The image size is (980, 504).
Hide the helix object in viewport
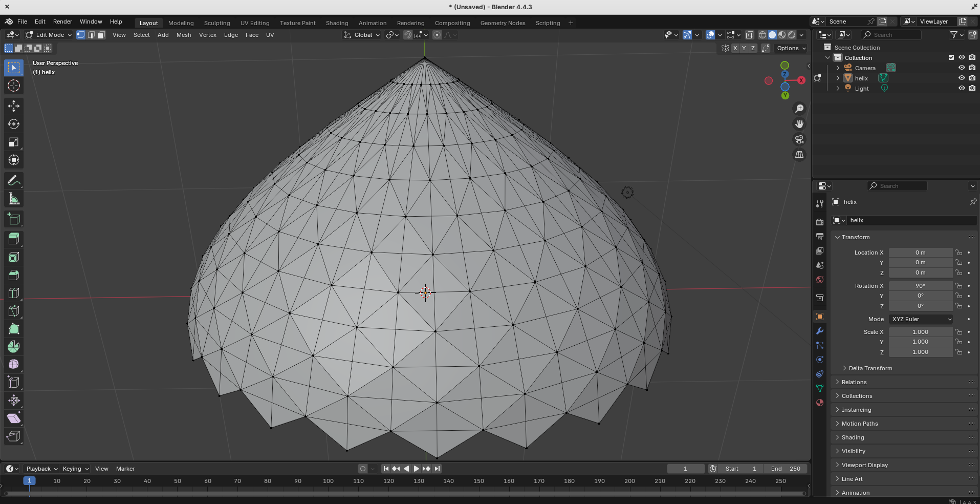pyautogui.click(x=962, y=78)
